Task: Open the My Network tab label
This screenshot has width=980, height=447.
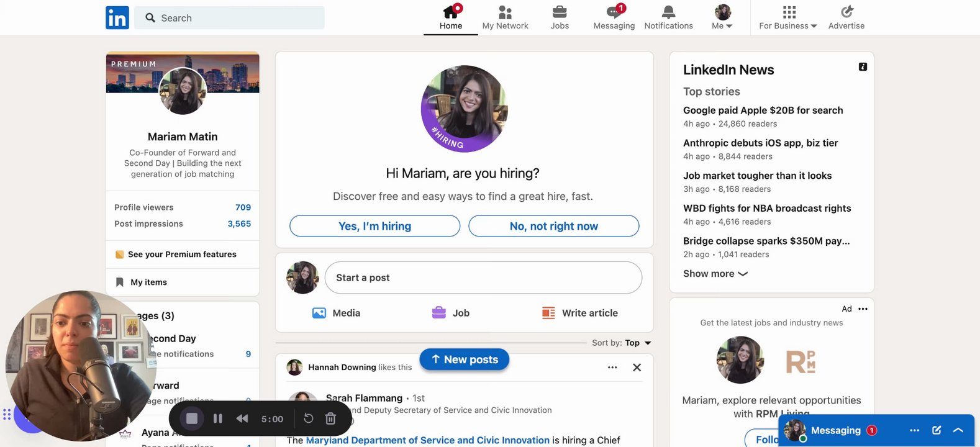Action: [x=505, y=26]
